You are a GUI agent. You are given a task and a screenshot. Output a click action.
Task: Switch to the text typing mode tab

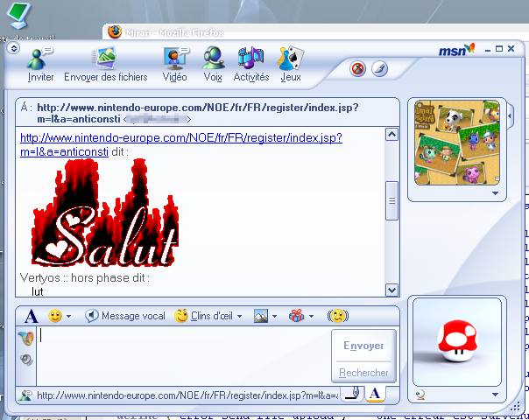click(374, 395)
